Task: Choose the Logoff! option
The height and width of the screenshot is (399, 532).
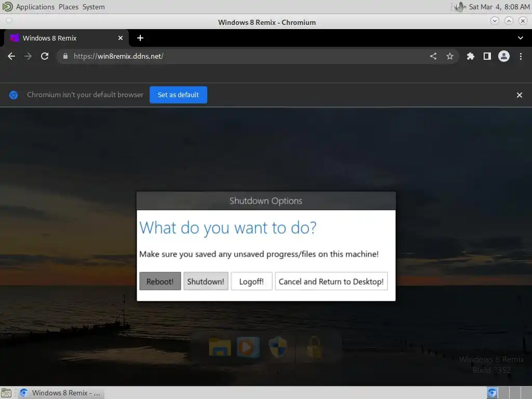Action: point(251,281)
